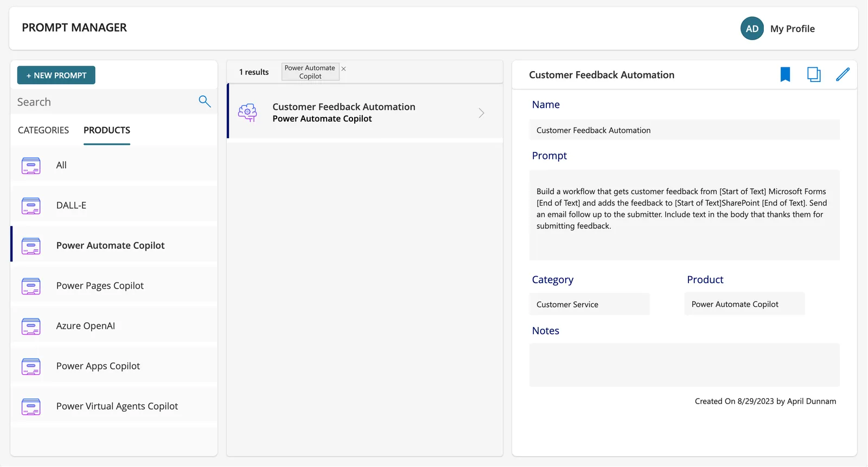Create a new prompt with NEW PROMPT
Image resolution: width=868 pixels, height=467 pixels.
click(x=56, y=75)
